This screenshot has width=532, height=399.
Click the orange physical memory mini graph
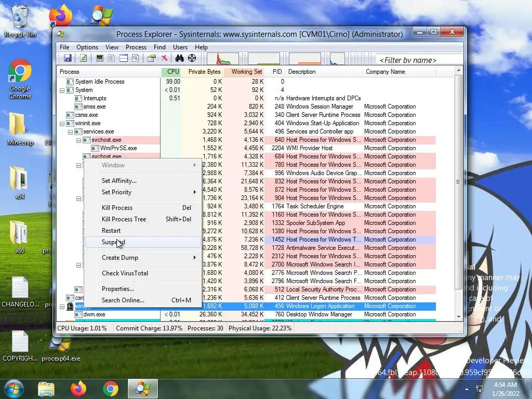pyautogui.click(x=305, y=59)
